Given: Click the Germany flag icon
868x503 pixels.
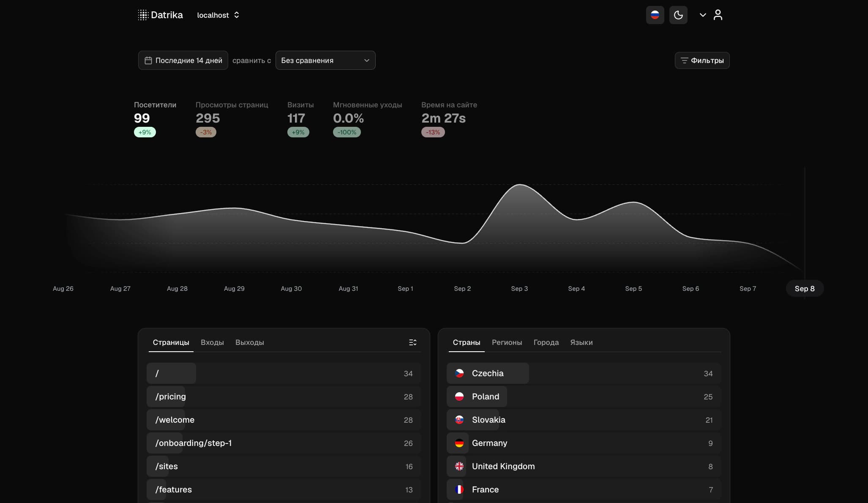Looking at the screenshot, I should [459, 443].
